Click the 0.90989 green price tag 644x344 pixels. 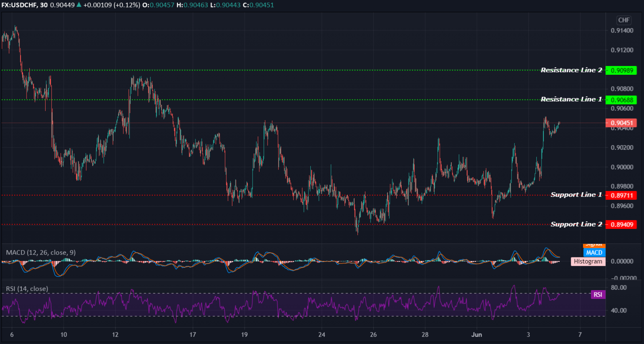(x=621, y=70)
